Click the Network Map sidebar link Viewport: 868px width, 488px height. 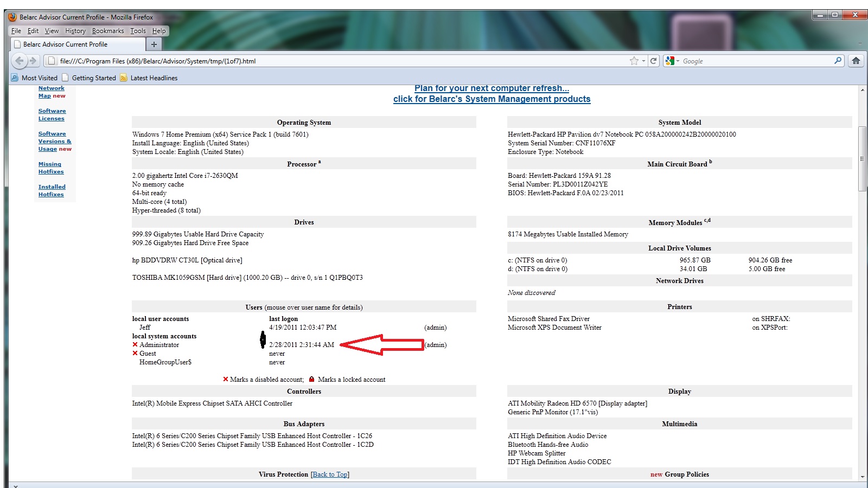pyautogui.click(x=52, y=92)
